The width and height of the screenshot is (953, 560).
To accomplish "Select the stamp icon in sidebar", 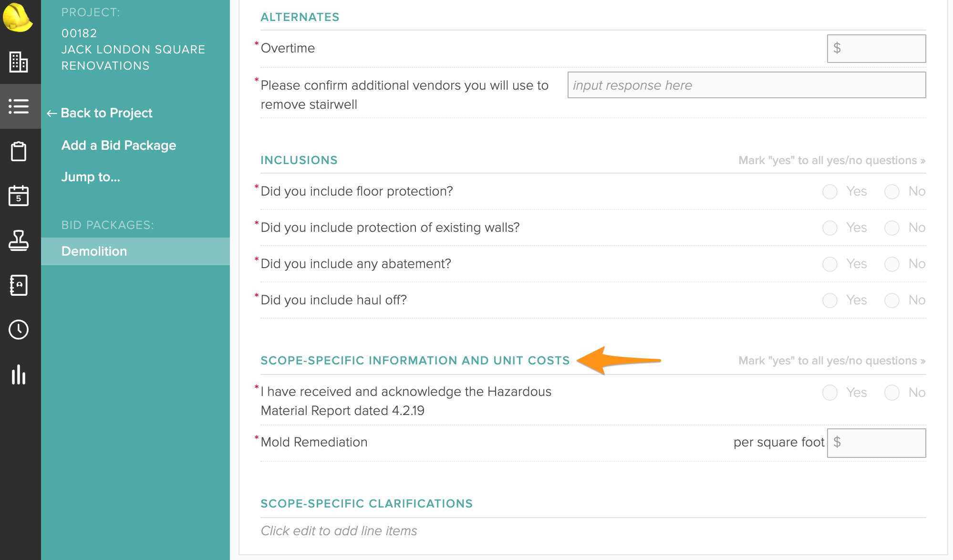I will click(x=19, y=240).
